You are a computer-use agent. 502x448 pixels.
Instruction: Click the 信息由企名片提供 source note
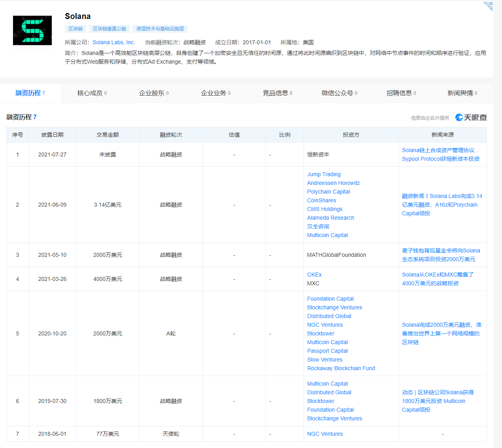[x=430, y=118]
